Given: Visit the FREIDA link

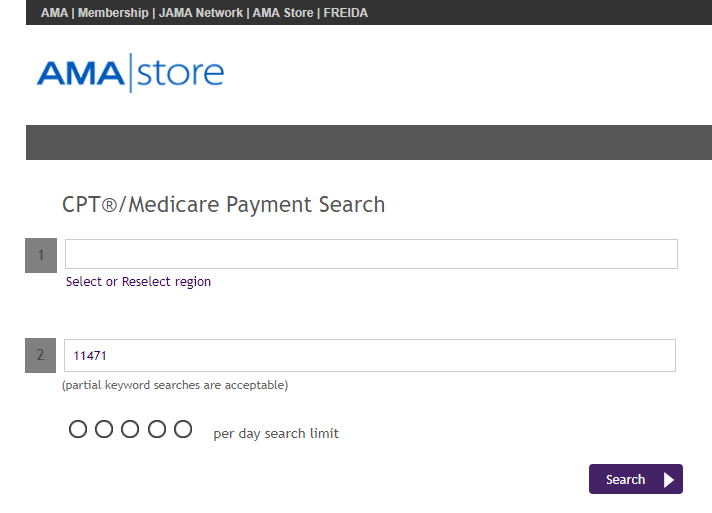Looking at the screenshot, I should [346, 13].
